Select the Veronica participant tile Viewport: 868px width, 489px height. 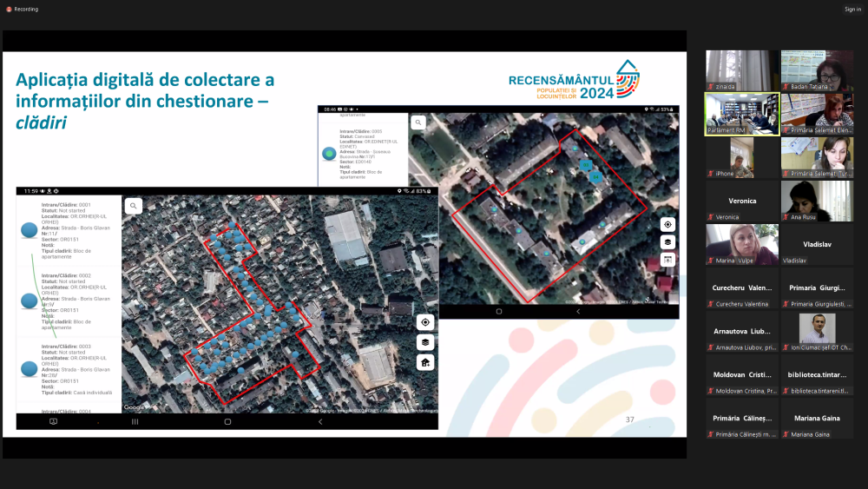tap(742, 201)
